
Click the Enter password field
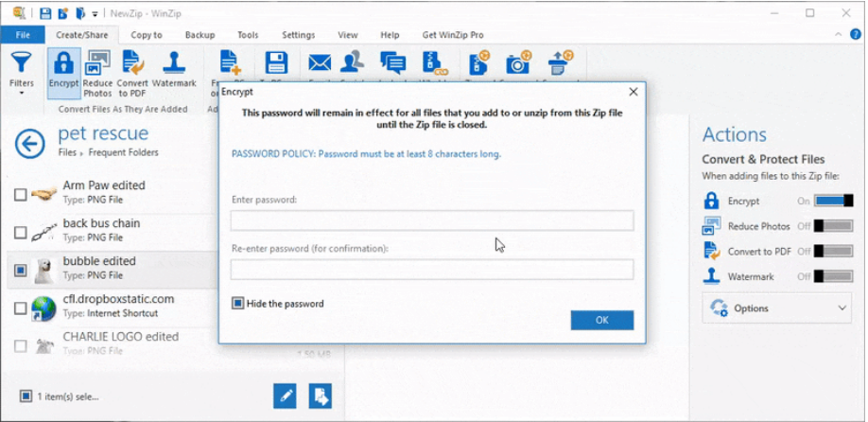432,220
